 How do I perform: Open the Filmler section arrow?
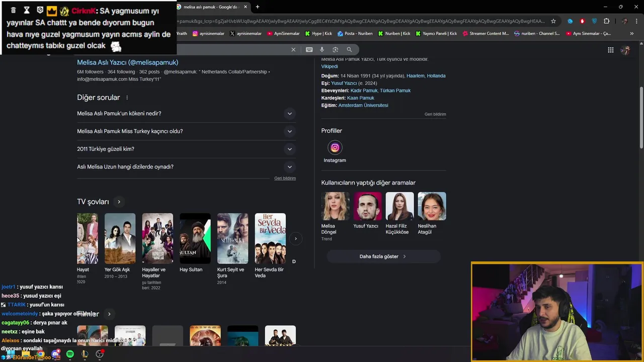click(109, 314)
